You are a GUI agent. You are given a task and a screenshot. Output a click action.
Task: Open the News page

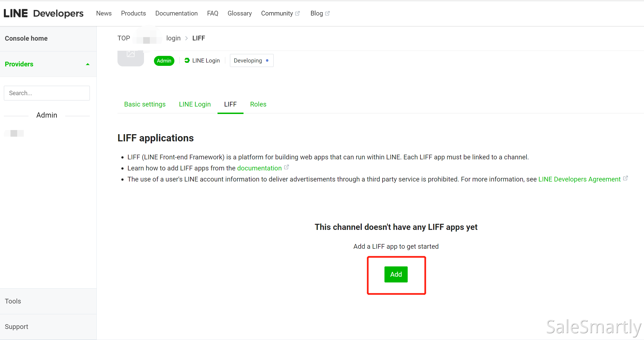pyautogui.click(x=104, y=13)
